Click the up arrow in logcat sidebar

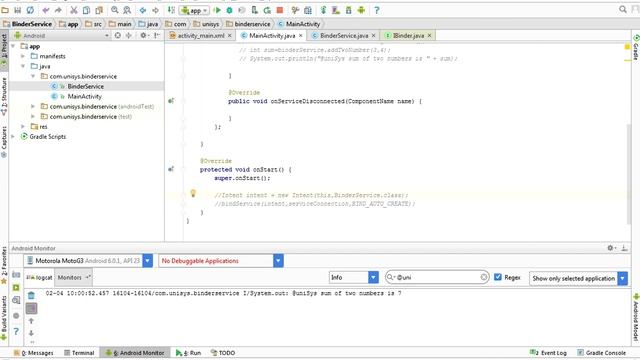point(31,321)
